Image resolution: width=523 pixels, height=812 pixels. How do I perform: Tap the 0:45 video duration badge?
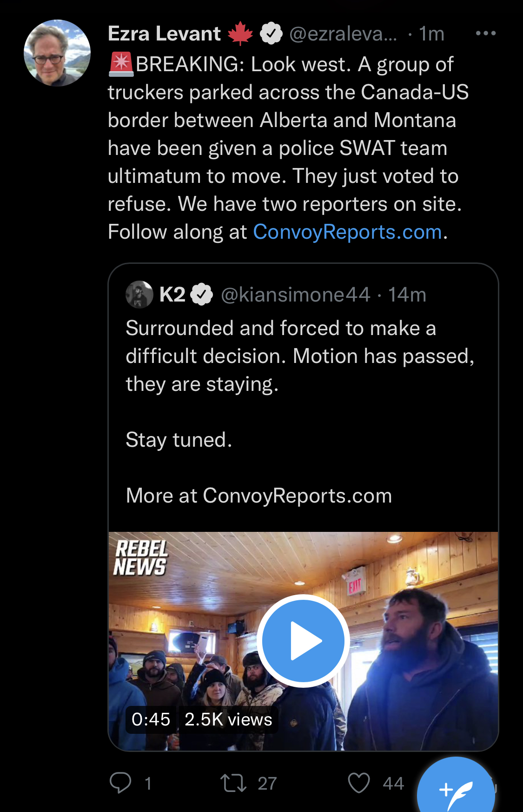pos(151,719)
